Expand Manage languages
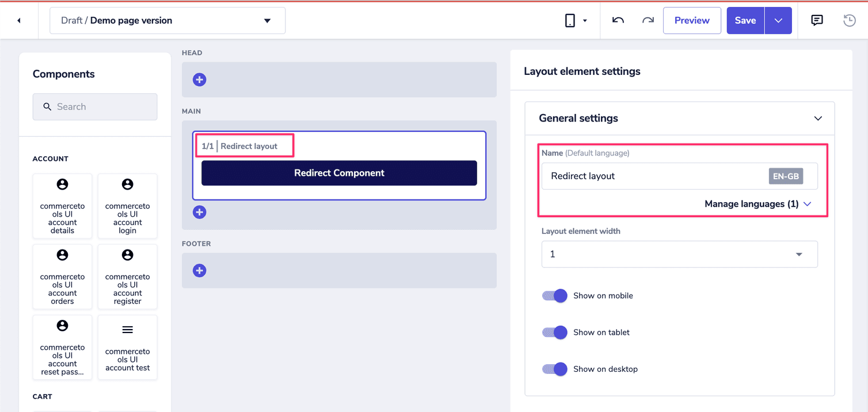The height and width of the screenshot is (412, 868). click(758, 203)
